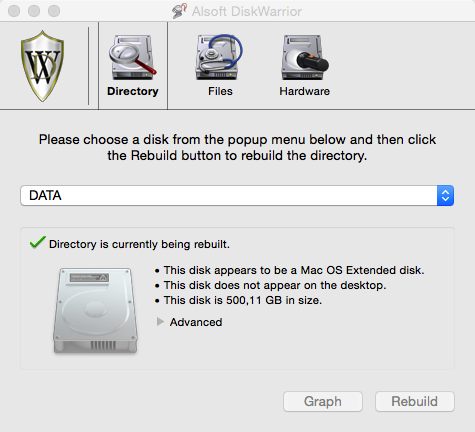Close the DiskWarrior window
This screenshot has width=475, height=432.
[14, 11]
